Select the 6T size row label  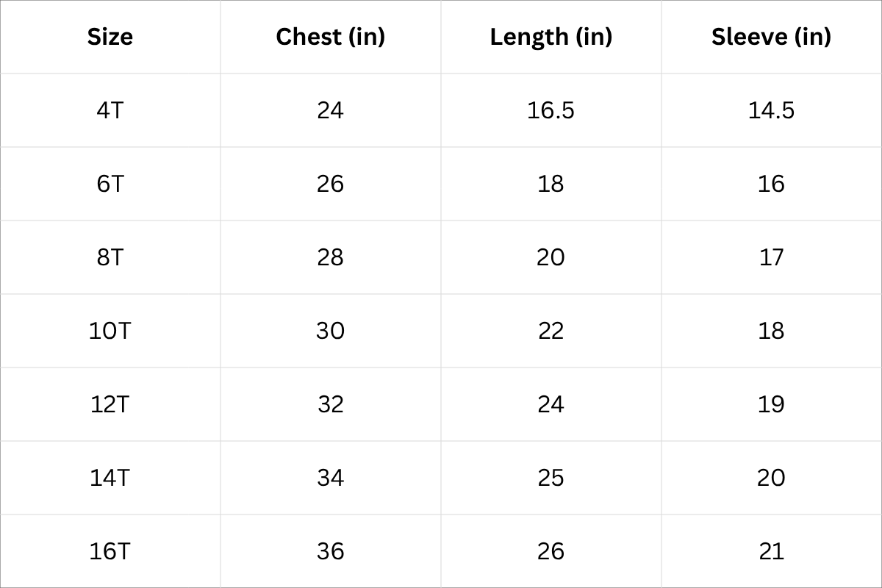pyautogui.click(x=110, y=184)
